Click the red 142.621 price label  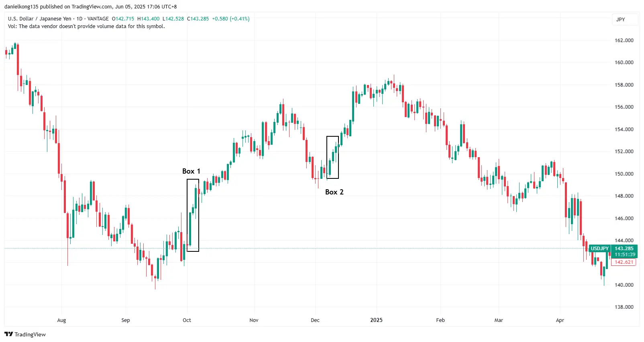tap(624, 262)
